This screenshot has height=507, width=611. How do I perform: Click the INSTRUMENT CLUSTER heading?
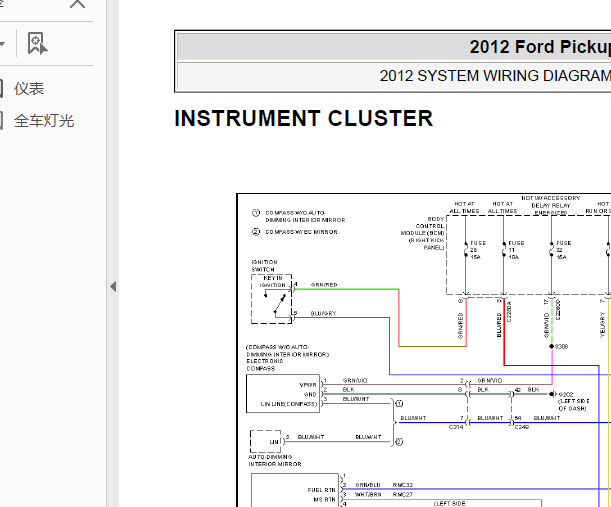tap(304, 118)
